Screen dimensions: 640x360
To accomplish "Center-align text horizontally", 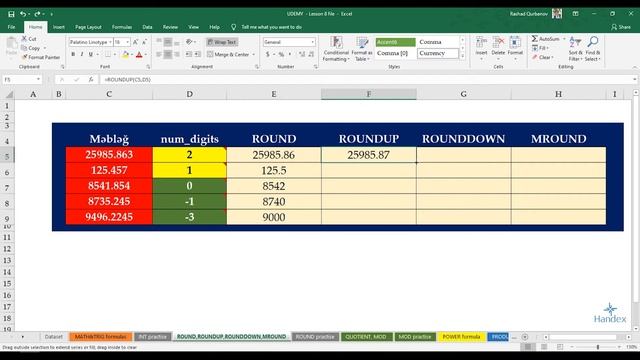I will (168, 54).
